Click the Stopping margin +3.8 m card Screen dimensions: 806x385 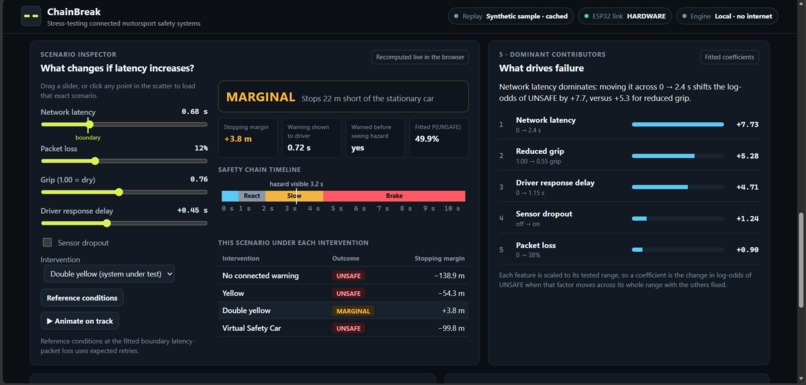(248, 138)
